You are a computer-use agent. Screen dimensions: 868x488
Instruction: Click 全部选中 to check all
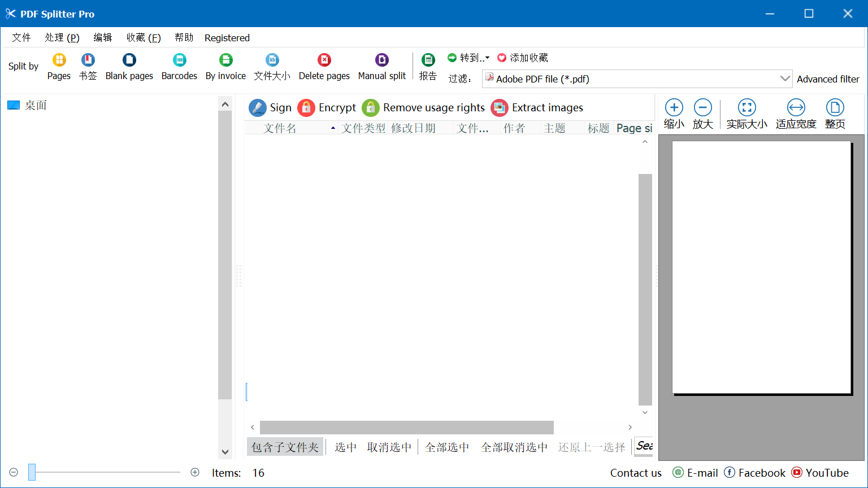pos(447,447)
